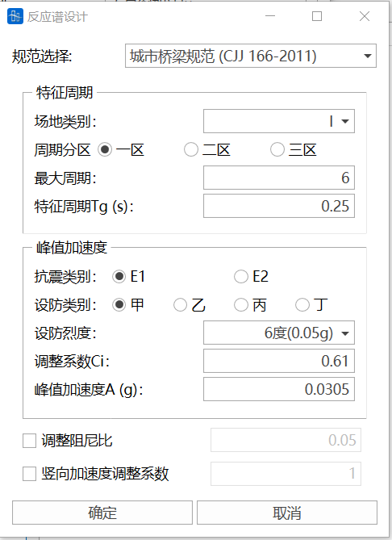The width and height of the screenshot is (392, 540).
Task: Cancel the dialog with 取消
Action: (x=287, y=513)
